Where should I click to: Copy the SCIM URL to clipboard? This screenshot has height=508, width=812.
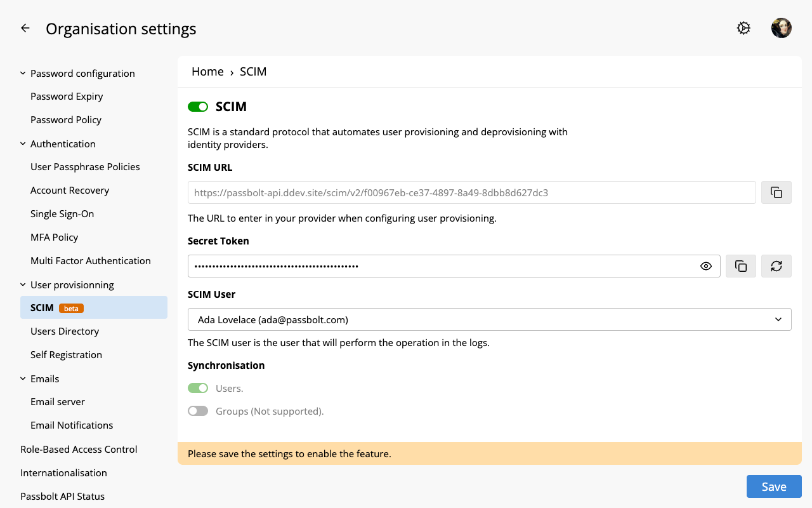pyautogui.click(x=776, y=192)
